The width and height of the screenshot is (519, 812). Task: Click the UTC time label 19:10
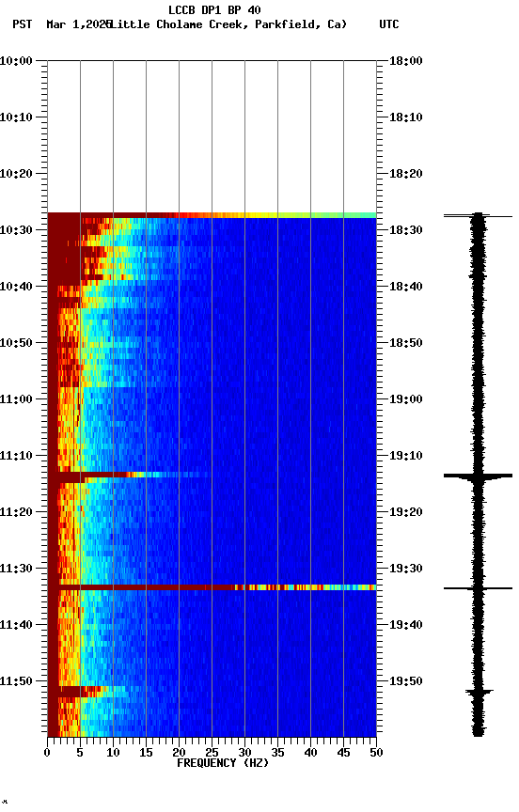pyautogui.click(x=406, y=456)
